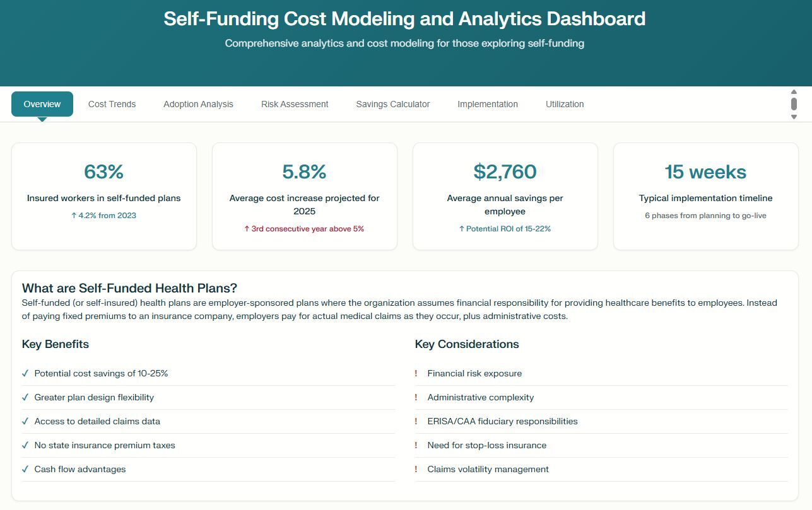Click the 63% insured workers card
The image size is (812, 510).
[104, 196]
